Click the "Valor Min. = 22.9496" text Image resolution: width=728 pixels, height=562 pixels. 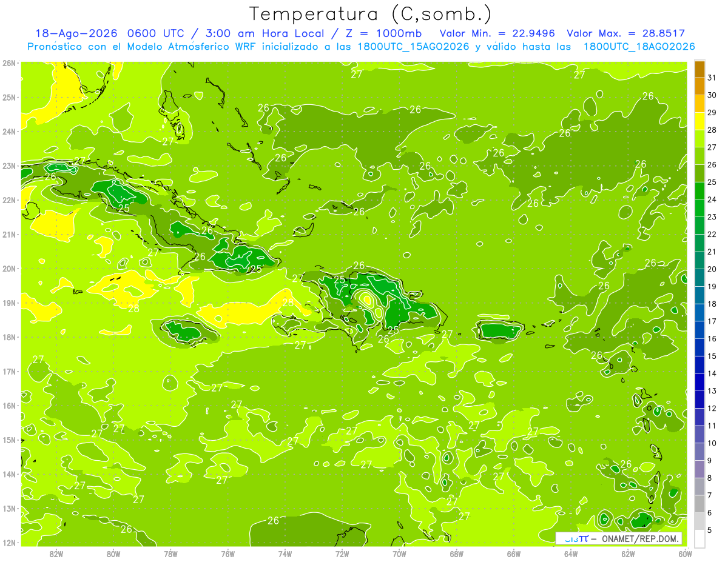tap(497, 33)
